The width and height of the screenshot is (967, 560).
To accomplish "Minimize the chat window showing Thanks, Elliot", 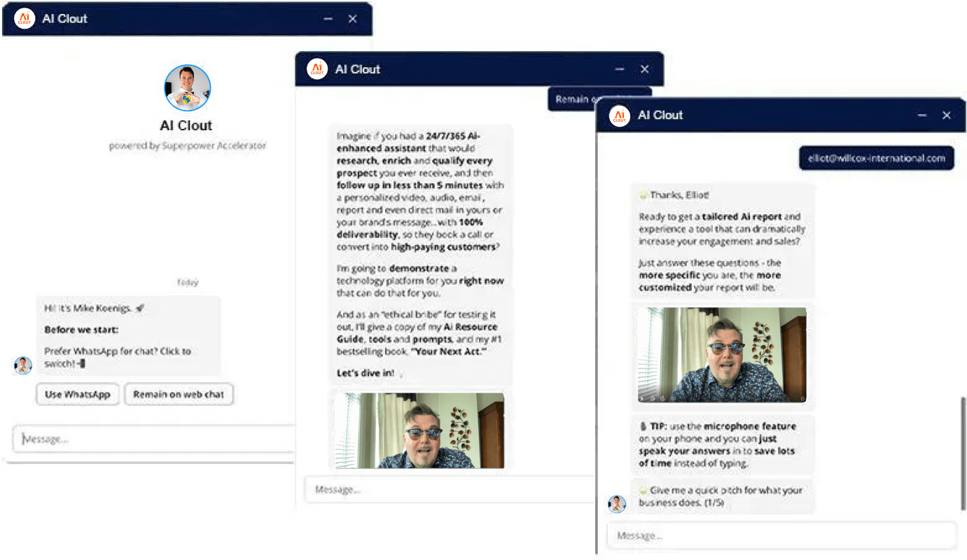I will [x=921, y=115].
